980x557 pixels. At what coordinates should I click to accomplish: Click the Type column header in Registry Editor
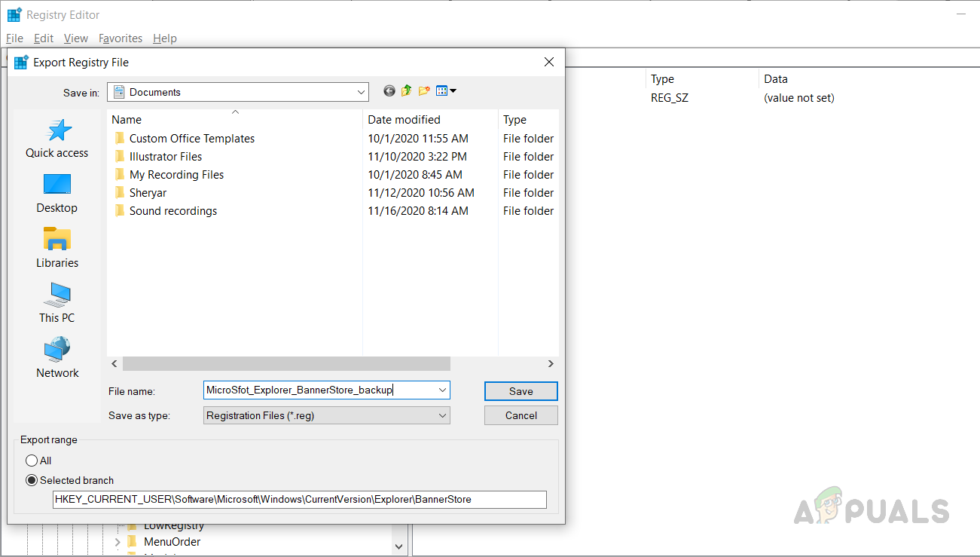[702, 79]
